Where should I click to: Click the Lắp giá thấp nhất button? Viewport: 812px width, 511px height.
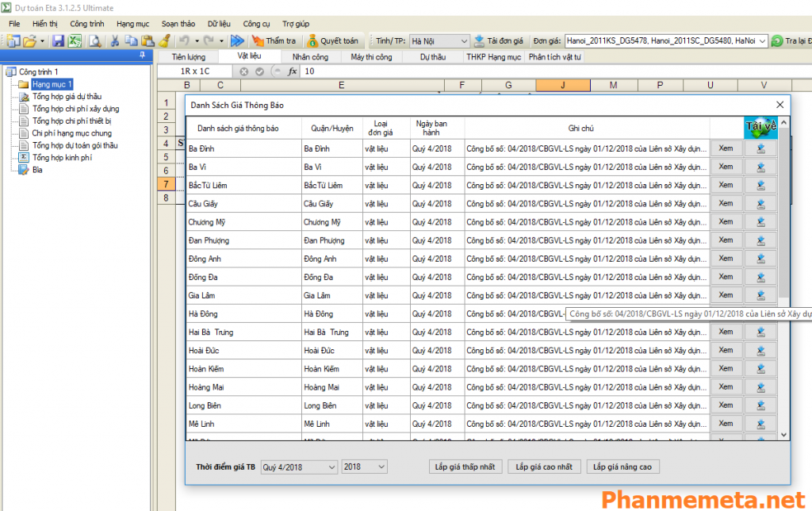465,467
